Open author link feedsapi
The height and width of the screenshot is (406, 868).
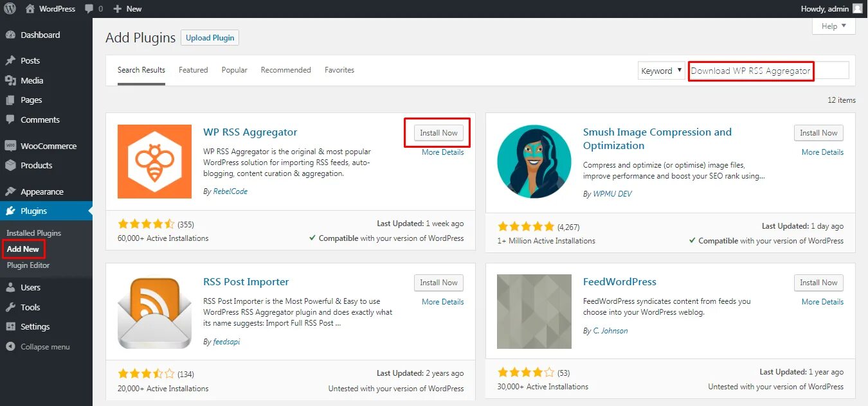tap(226, 342)
